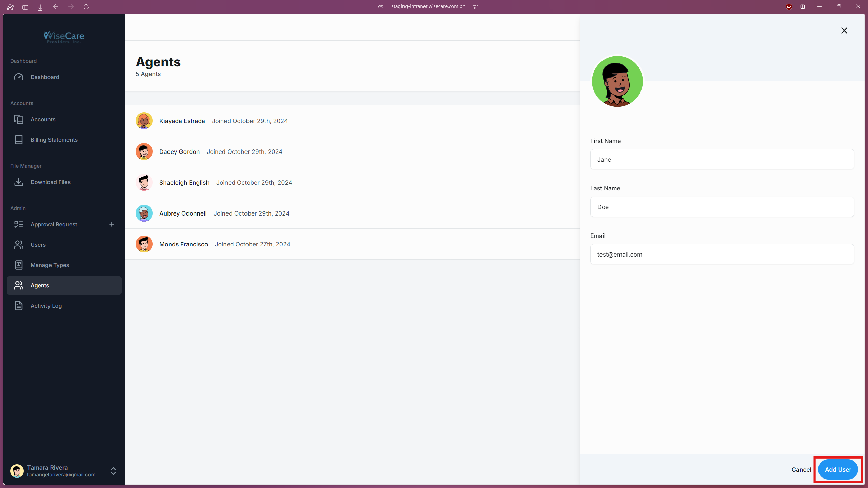The width and height of the screenshot is (868, 488).
Task: Open Manage Types using the type icon
Action: (x=19, y=265)
